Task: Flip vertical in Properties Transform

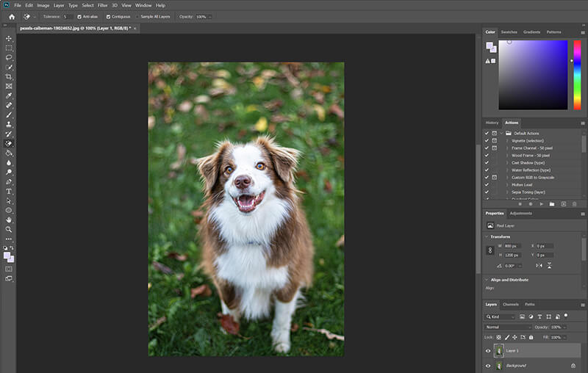Action: [549, 266]
